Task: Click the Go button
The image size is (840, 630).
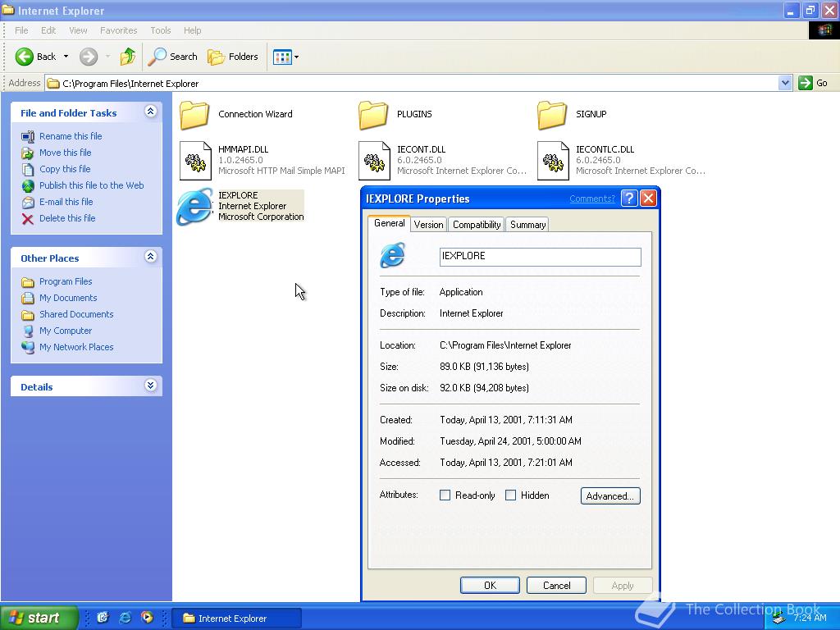Action: [813, 83]
